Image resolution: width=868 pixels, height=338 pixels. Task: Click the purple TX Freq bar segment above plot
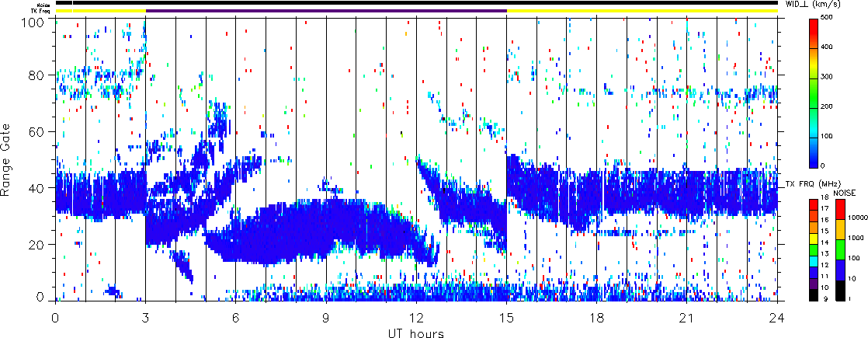(326, 11)
